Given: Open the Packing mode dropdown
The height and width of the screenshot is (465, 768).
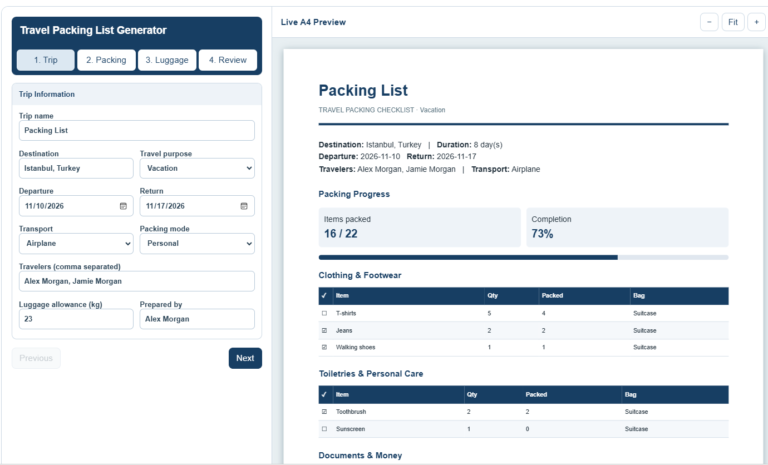Looking at the screenshot, I should pos(197,244).
